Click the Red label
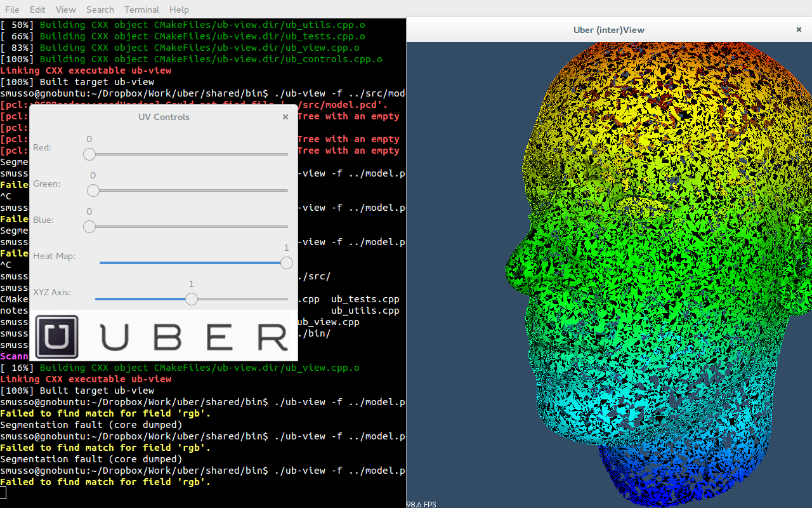812x508 pixels. 43,147
